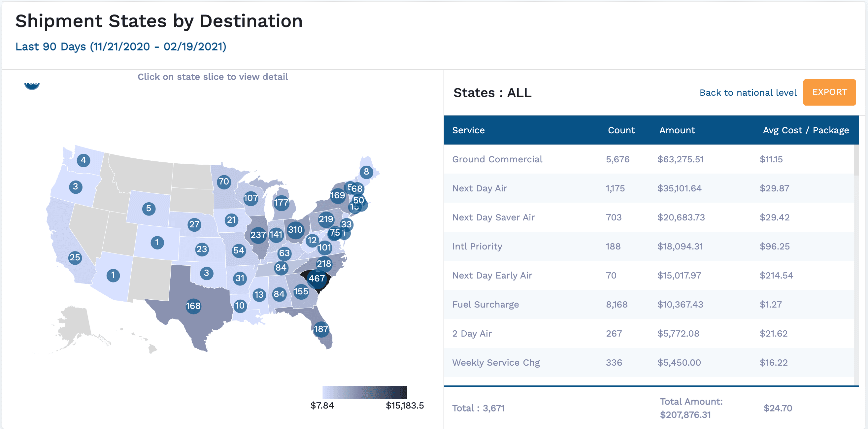Click the 219 bubble on Pennsylvania
Image resolution: width=868 pixels, height=429 pixels.
tap(326, 219)
